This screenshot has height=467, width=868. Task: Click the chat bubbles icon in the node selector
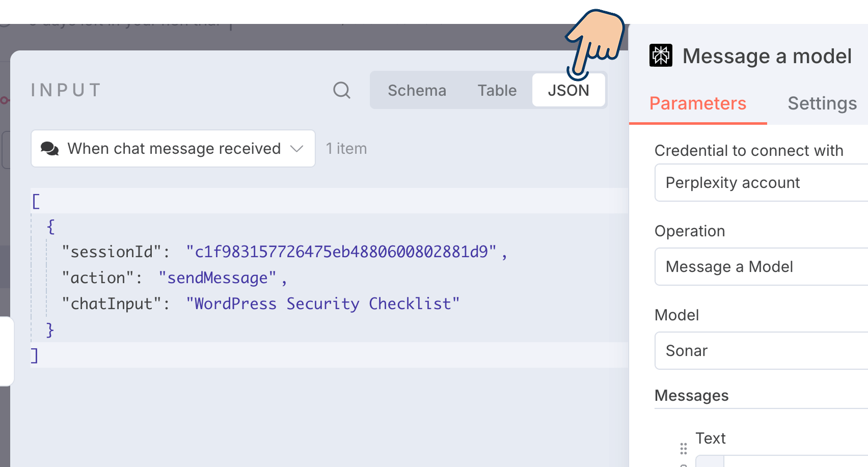(50, 149)
